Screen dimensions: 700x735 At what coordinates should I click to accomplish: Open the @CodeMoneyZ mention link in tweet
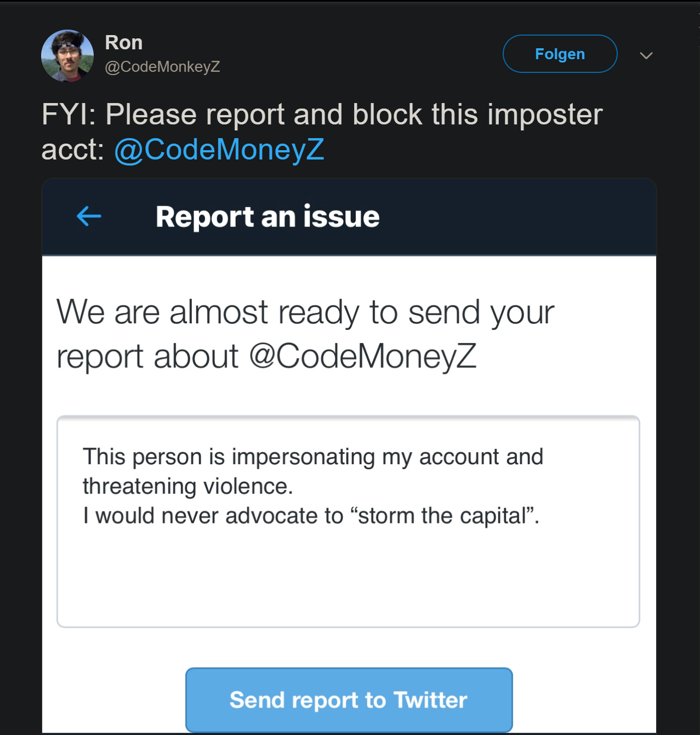point(219,150)
